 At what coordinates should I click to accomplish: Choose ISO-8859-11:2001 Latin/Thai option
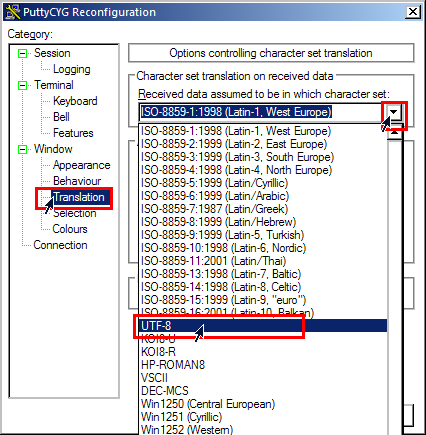[x=263, y=261]
